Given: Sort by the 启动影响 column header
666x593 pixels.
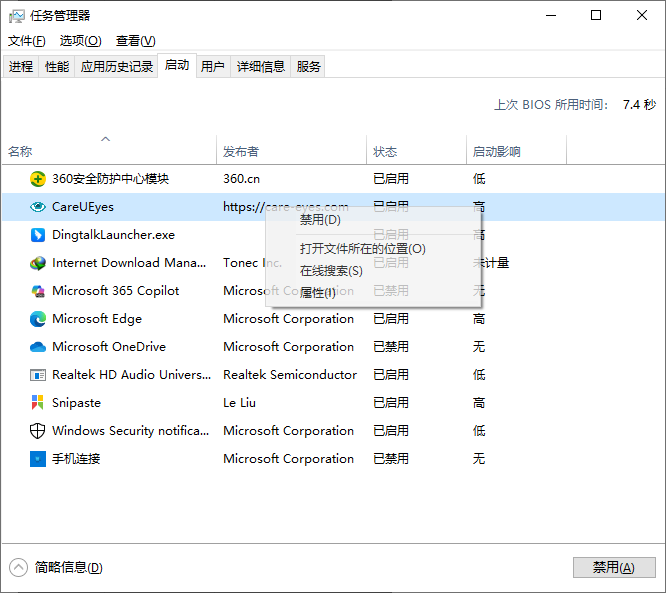Looking at the screenshot, I should coord(516,150).
